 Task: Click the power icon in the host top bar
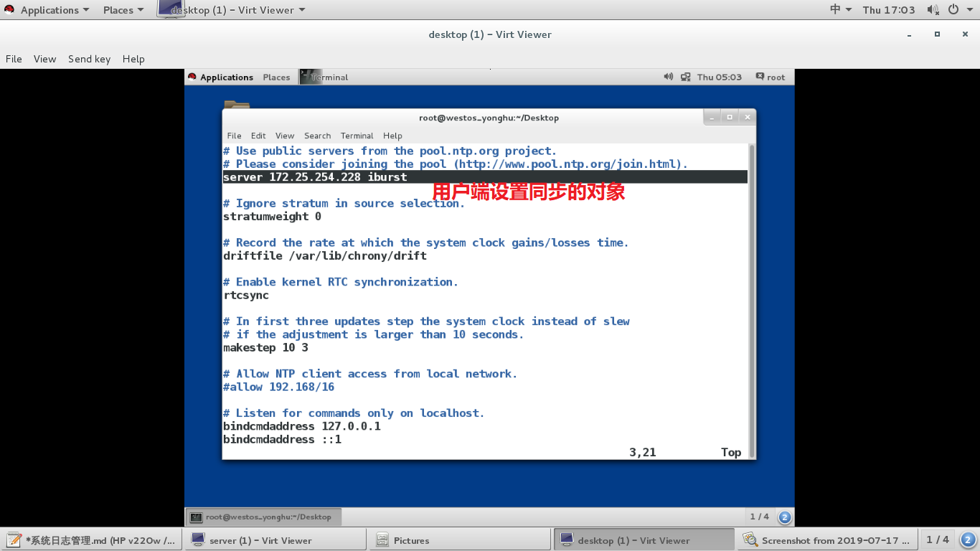[x=953, y=9]
